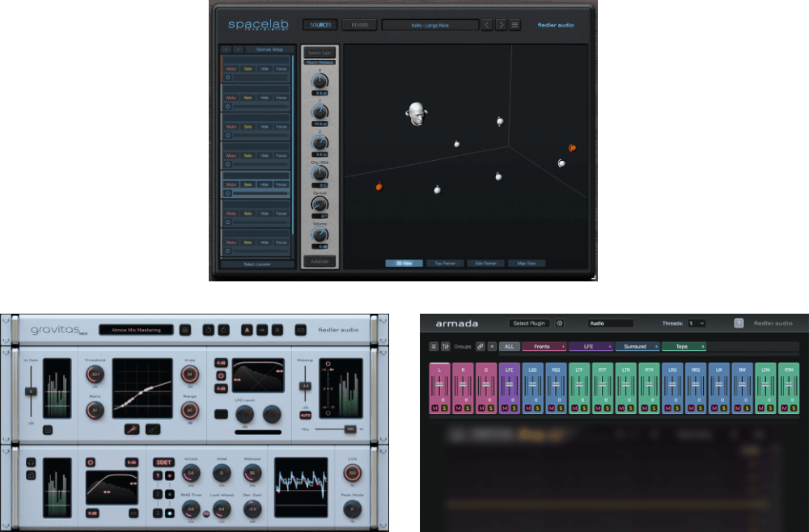Click the Armada link groups chain icon
The width and height of the screenshot is (809, 532).
pyautogui.click(x=480, y=346)
